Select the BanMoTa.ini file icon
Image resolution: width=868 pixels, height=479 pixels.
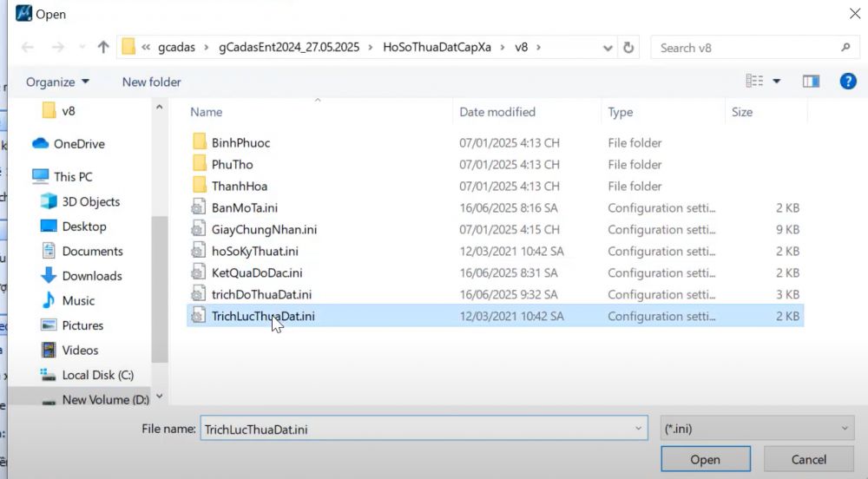[x=199, y=208]
